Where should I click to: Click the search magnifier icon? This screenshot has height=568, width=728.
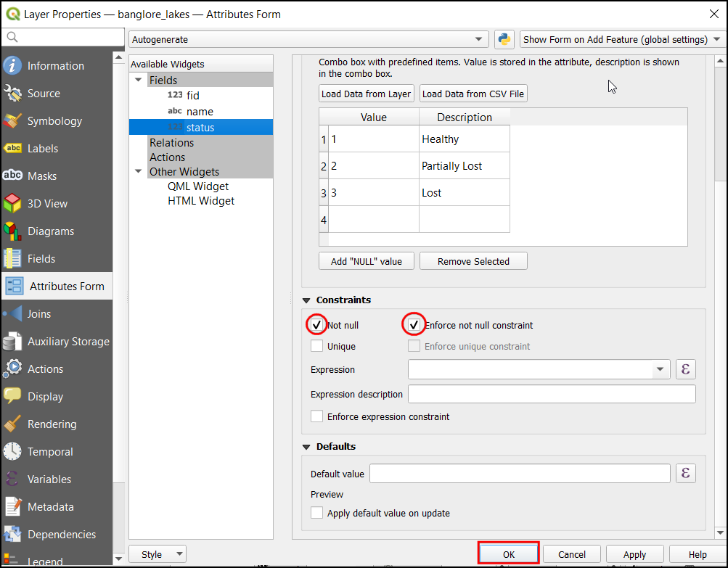(x=12, y=37)
